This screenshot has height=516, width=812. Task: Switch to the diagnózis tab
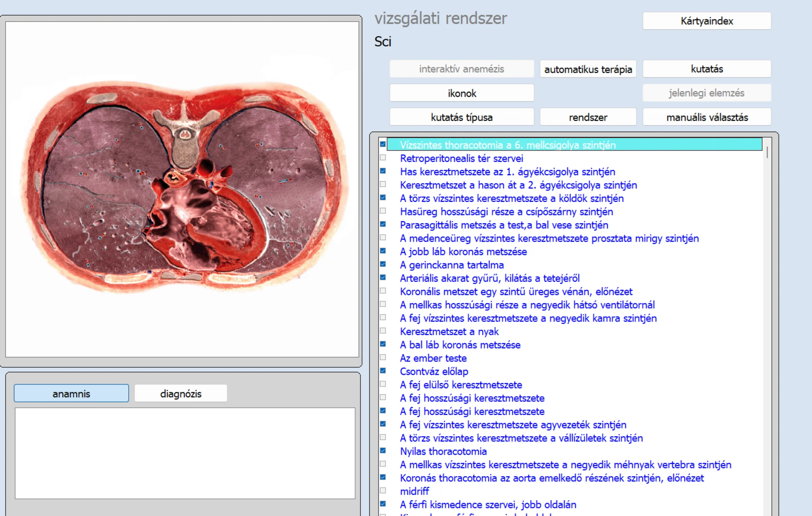(180, 393)
